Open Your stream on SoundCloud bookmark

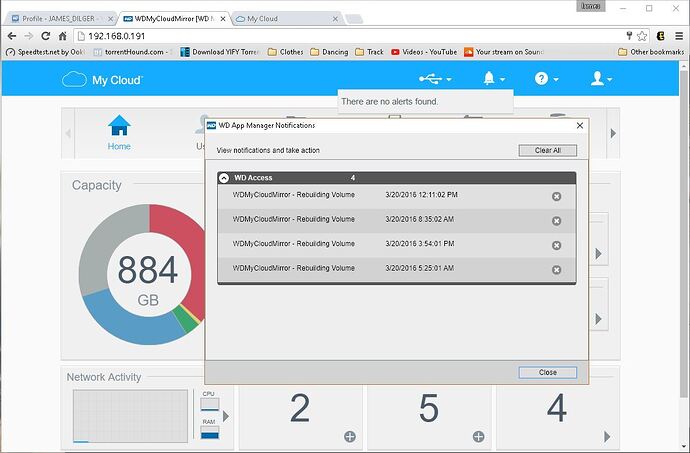(x=504, y=52)
